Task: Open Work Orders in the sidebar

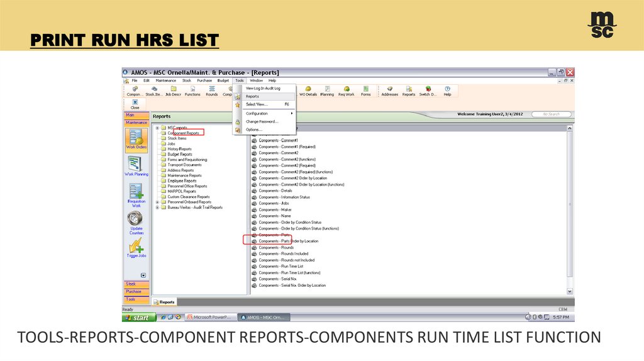Action: [136, 139]
